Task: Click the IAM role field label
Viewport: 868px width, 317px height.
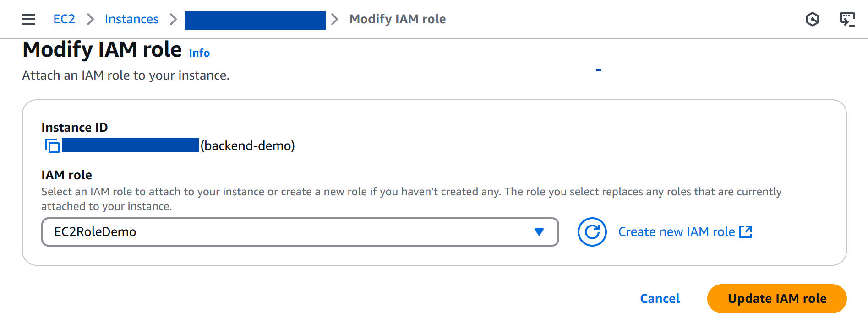Action: pos(67,175)
